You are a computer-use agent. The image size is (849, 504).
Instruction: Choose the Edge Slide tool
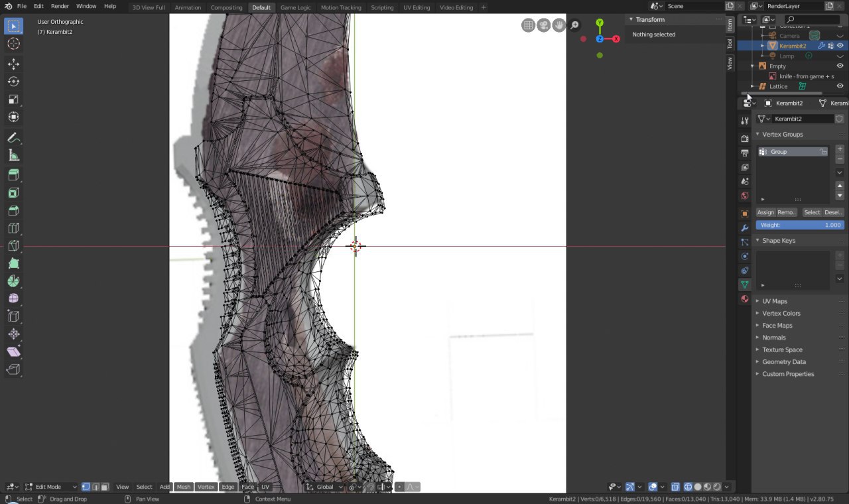13,317
